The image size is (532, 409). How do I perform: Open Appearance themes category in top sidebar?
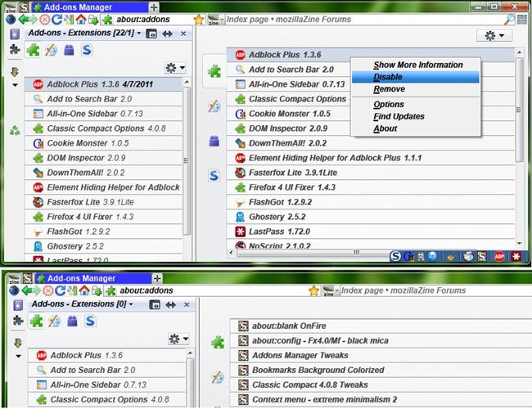point(52,50)
